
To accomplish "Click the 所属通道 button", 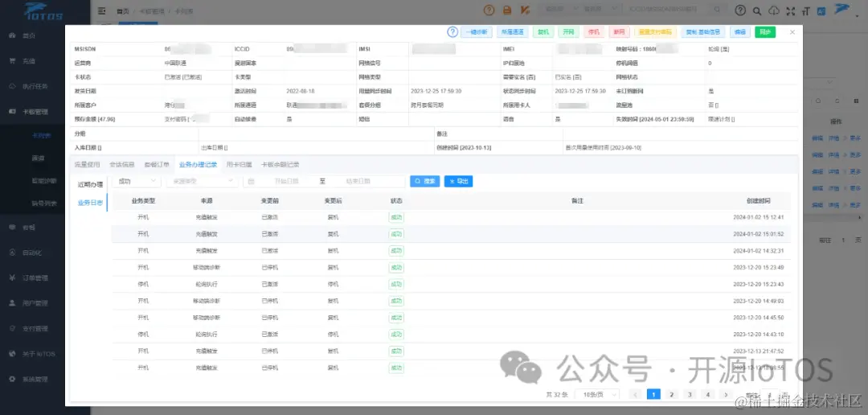I will coord(513,32).
